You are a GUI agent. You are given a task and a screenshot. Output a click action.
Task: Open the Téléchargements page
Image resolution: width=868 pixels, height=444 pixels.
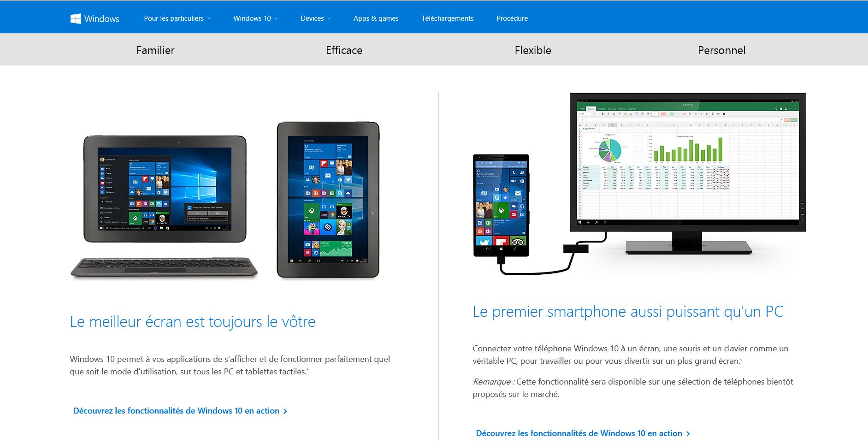point(448,18)
